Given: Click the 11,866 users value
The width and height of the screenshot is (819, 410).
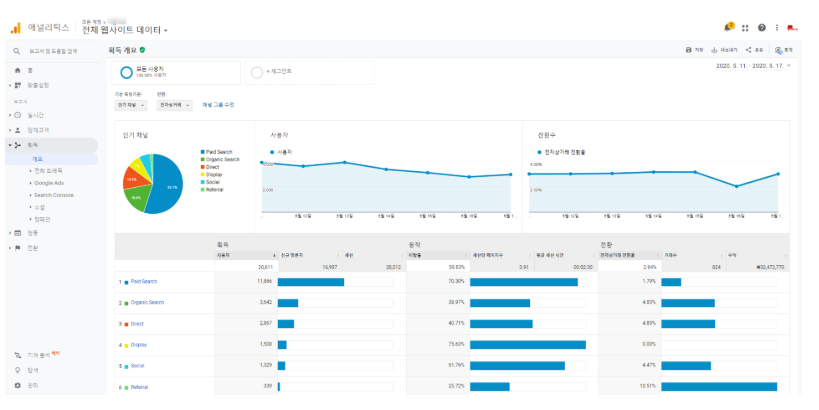Looking at the screenshot, I should pyautogui.click(x=265, y=282).
